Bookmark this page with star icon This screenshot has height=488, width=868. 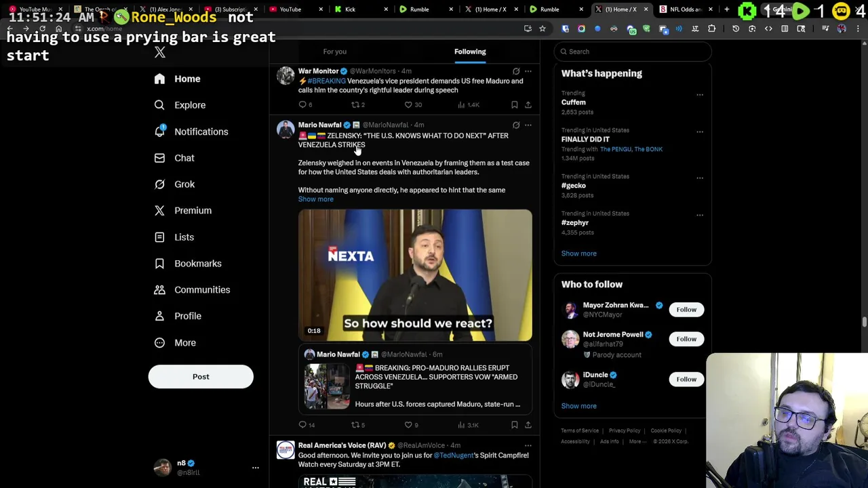coord(542,28)
